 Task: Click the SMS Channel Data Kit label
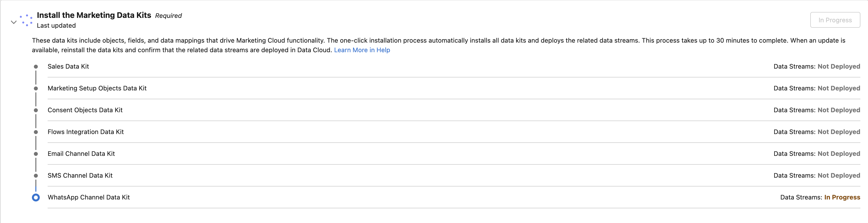point(80,175)
